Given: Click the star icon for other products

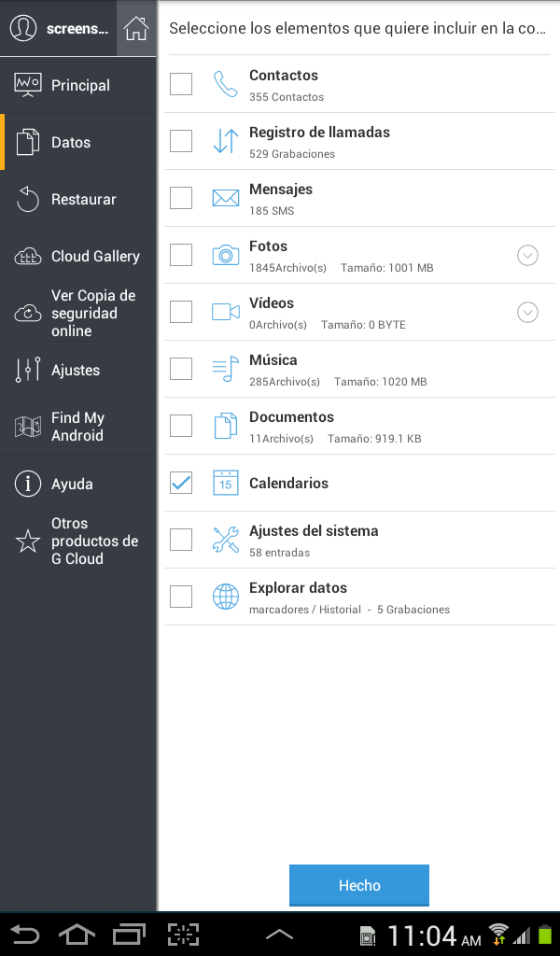Looking at the screenshot, I should tap(27, 541).
